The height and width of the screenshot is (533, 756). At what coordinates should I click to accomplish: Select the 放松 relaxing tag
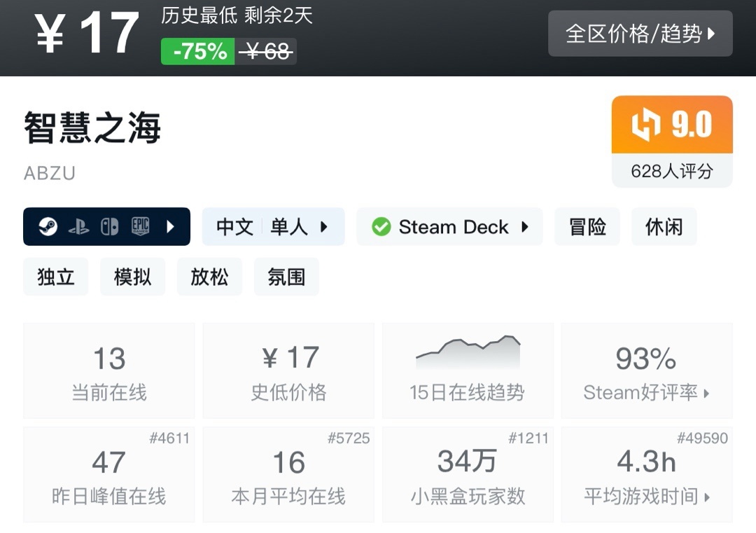pos(209,277)
